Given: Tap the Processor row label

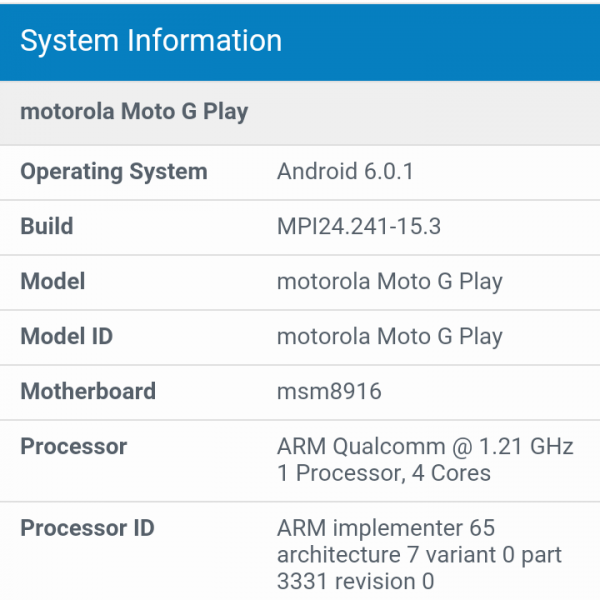Looking at the screenshot, I should [74, 446].
